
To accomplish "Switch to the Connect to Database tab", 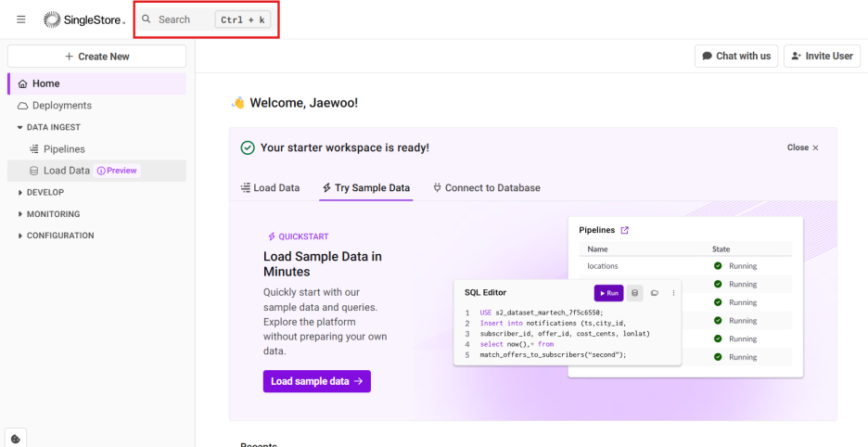I will click(487, 187).
